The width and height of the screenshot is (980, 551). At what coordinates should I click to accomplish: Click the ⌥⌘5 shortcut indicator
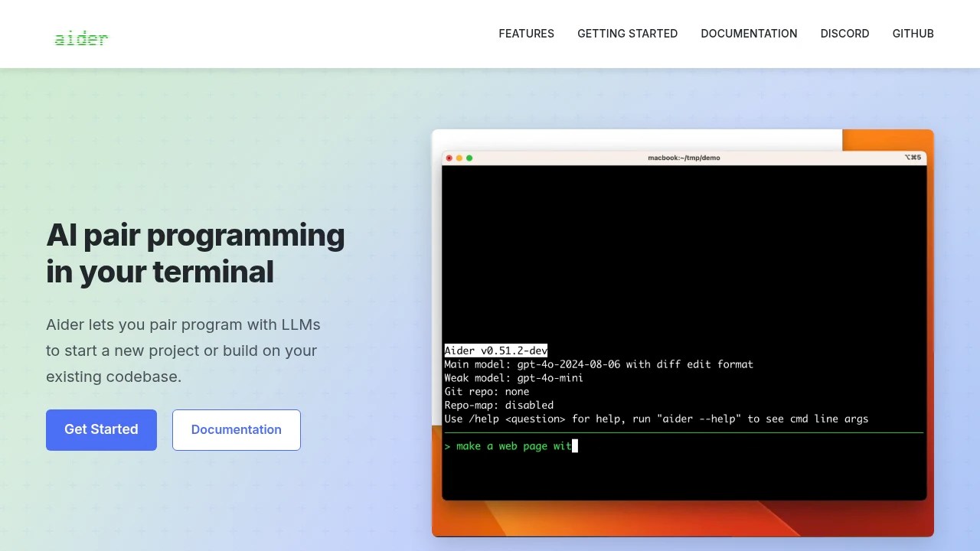(913, 157)
